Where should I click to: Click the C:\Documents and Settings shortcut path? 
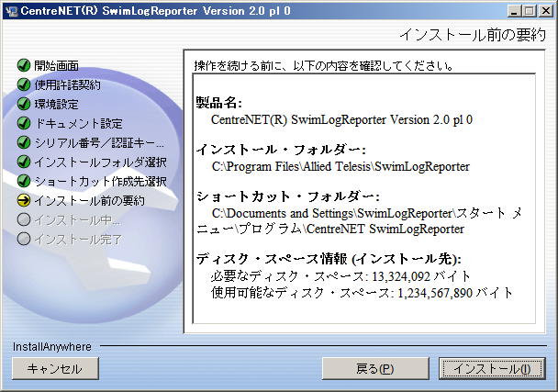(x=359, y=220)
